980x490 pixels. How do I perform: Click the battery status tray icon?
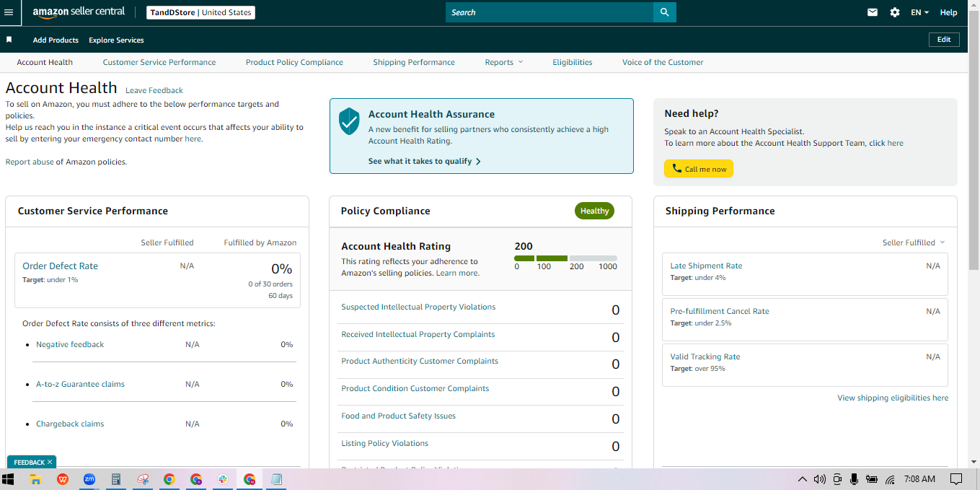pos(872,479)
